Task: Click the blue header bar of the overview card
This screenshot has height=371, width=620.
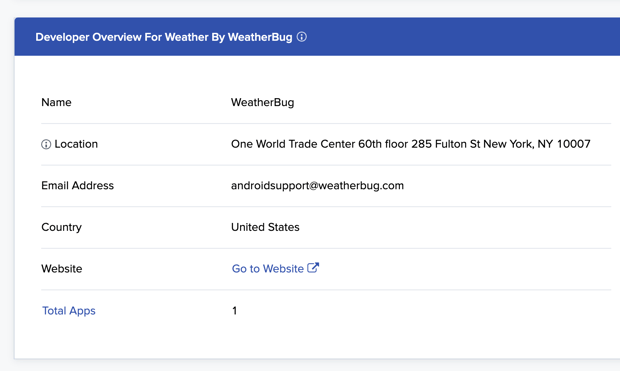Action: (x=317, y=37)
